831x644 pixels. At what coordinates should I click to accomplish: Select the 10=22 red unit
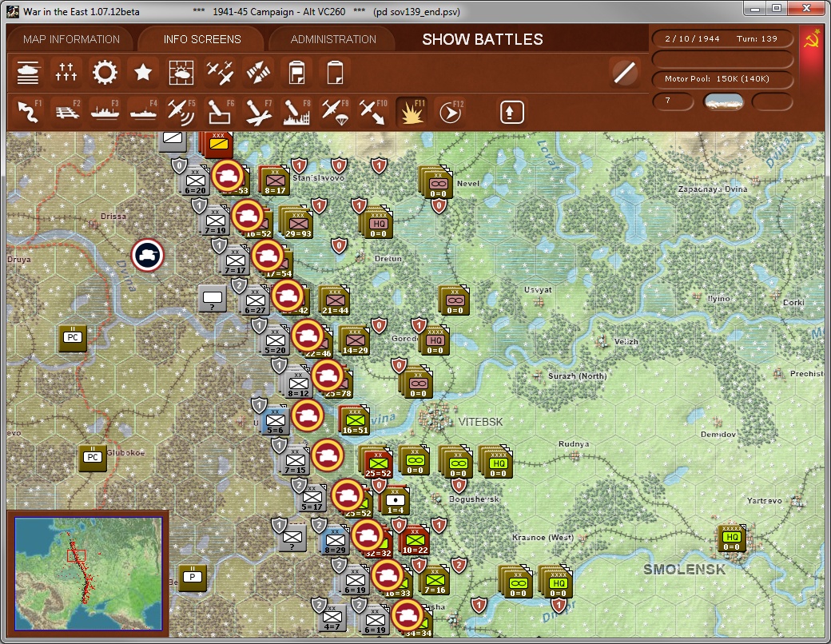click(x=415, y=541)
